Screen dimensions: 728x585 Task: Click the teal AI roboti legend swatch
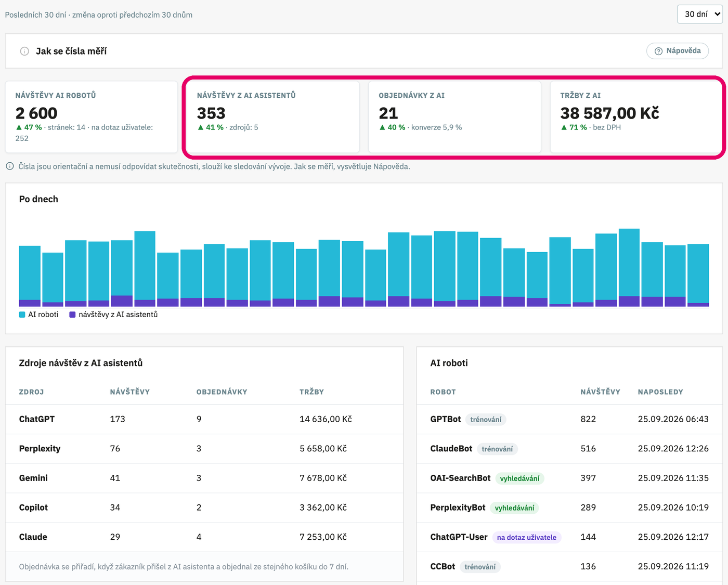22,315
